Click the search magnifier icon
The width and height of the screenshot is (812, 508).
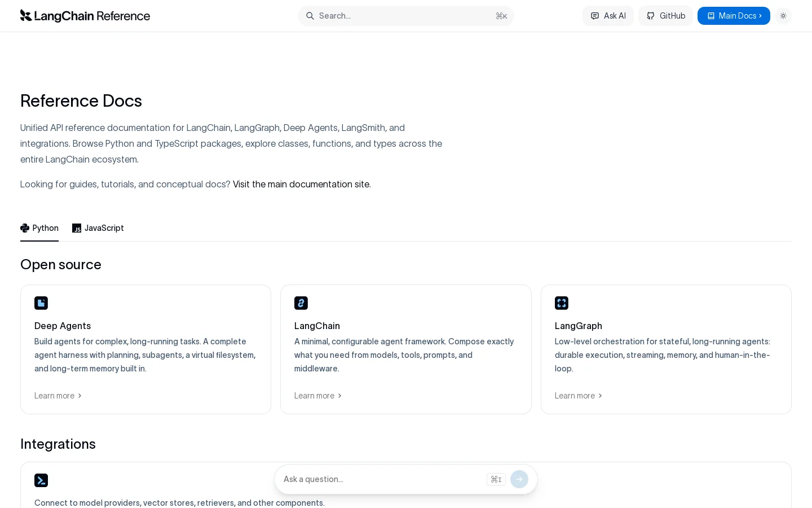[310, 16]
